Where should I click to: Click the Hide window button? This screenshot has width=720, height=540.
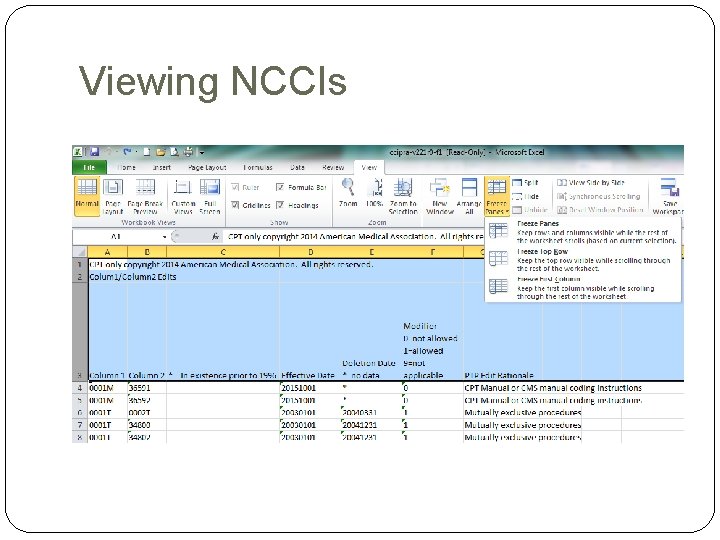(x=525, y=196)
